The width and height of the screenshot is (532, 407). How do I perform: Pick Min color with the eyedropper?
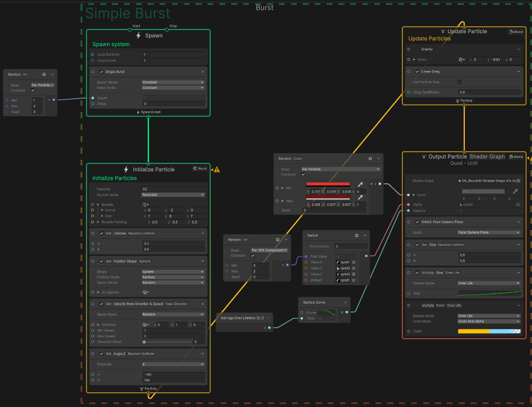click(361, 184)
